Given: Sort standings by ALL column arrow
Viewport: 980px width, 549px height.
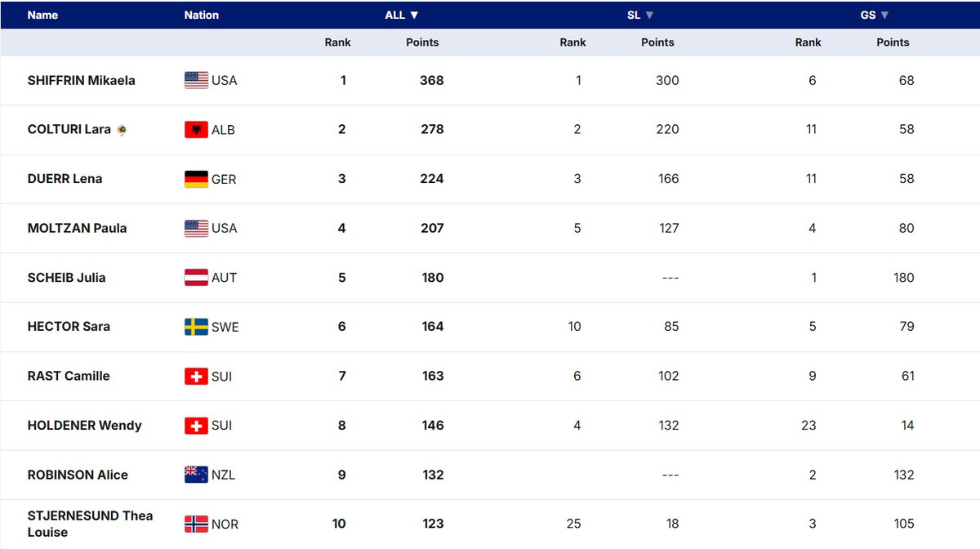Looking at the screenshot, I should [x=414, y=15].
